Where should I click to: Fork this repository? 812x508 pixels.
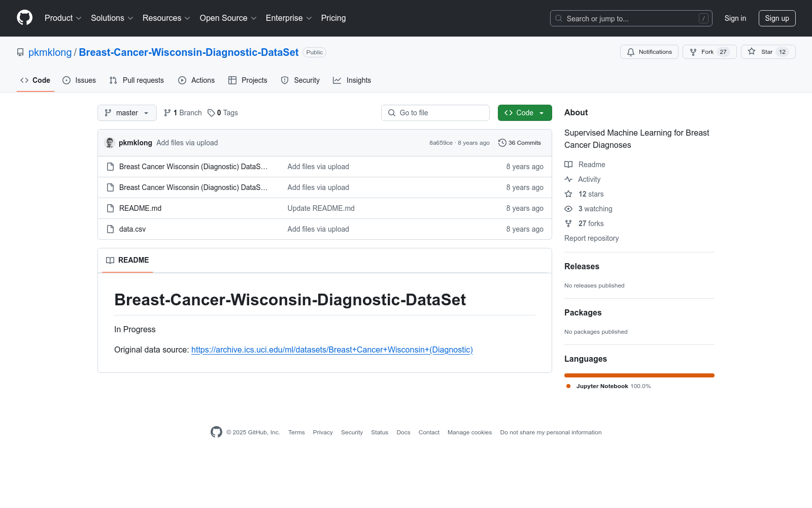709,52
